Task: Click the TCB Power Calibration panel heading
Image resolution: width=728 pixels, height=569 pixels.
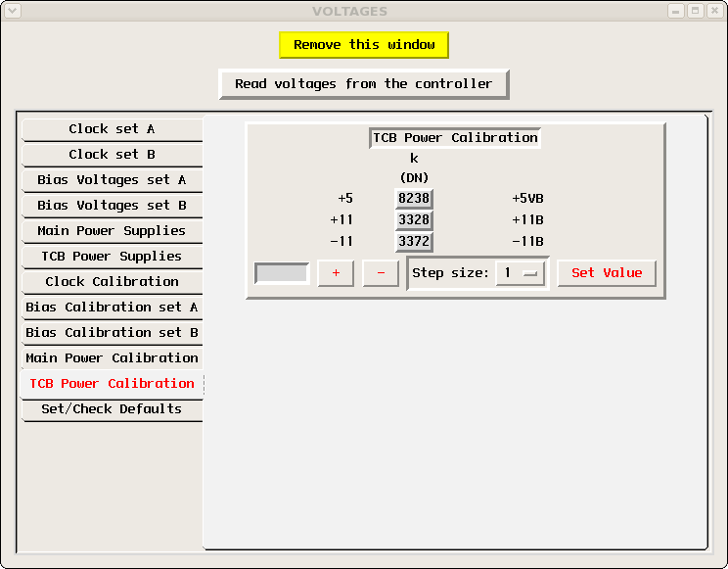Action: (x=455, y=138)
